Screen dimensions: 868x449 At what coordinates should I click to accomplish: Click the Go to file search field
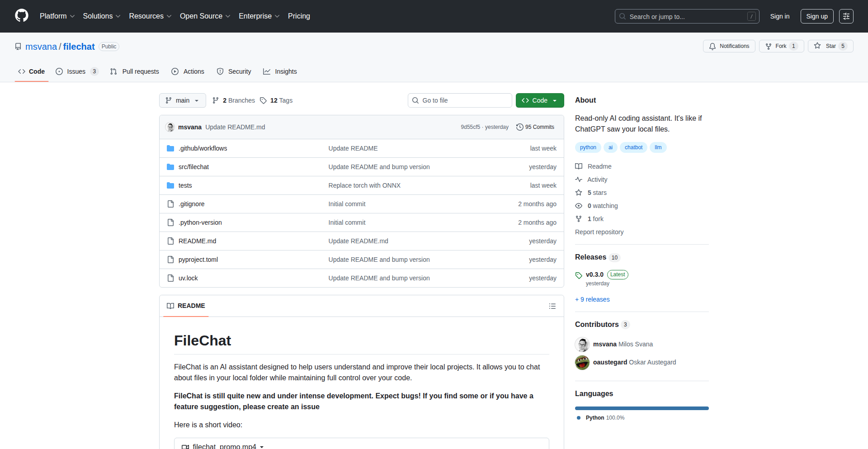(460, 100)
